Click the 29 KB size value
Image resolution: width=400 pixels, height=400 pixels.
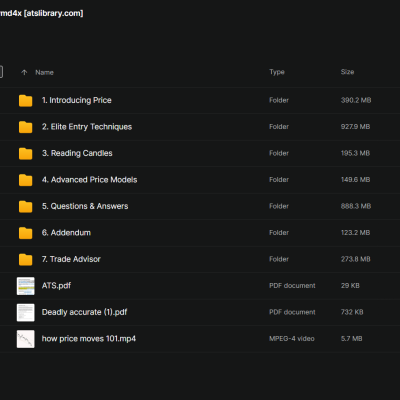pos(350,286)
